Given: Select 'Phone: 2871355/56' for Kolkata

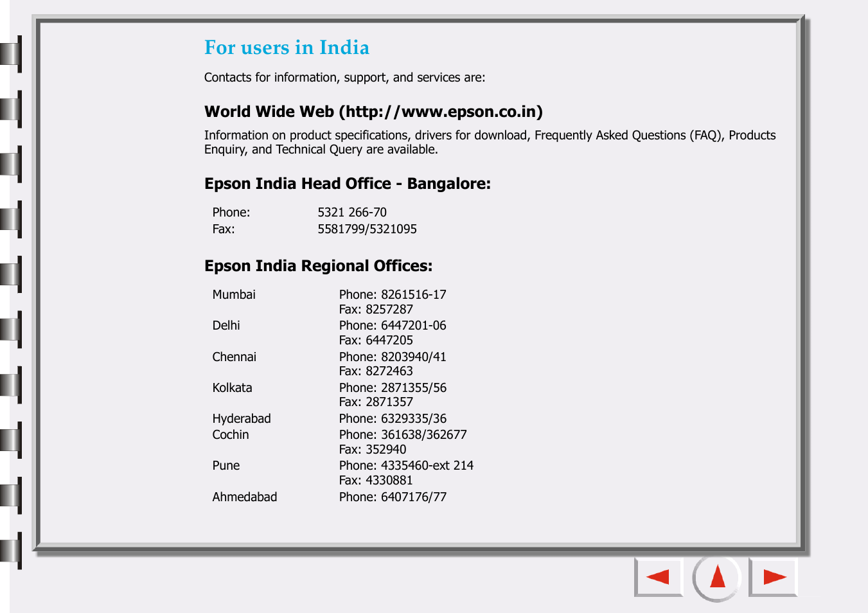Looking at the screenshot, I should pos(393,387).
